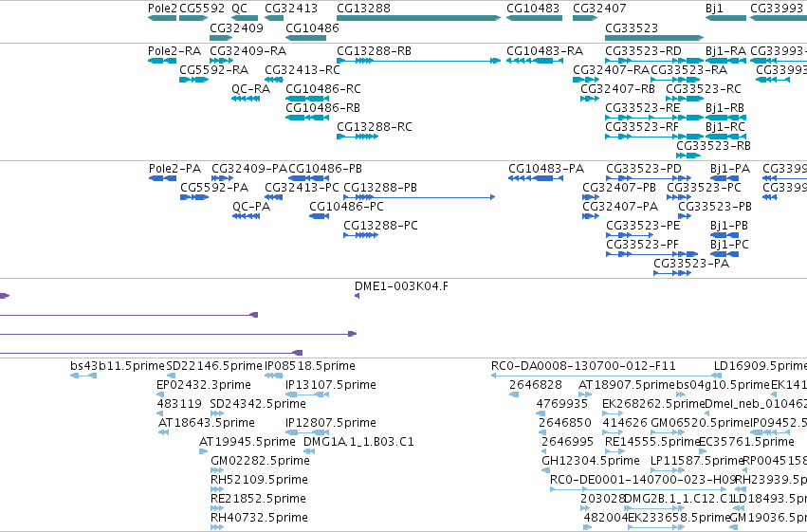Viewport: 807px width, 532px height.
Task: Select EST RH40732.5prime
Action: point(217,527)
